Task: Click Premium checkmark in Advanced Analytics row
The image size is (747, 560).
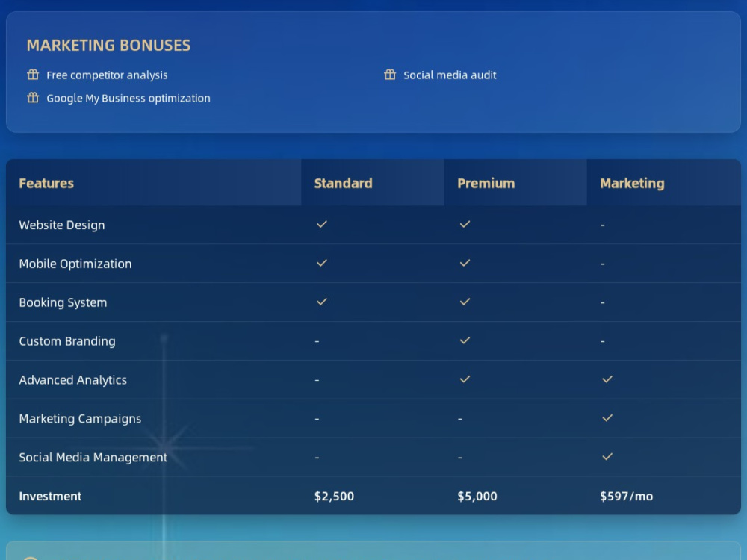Action: (x=465, y=379)
